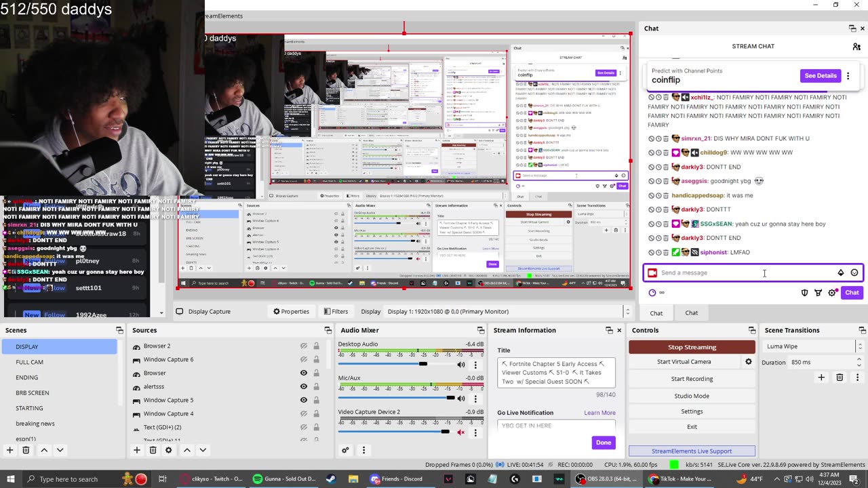Open the community users icon in Stream Chat

pos(856,47)
